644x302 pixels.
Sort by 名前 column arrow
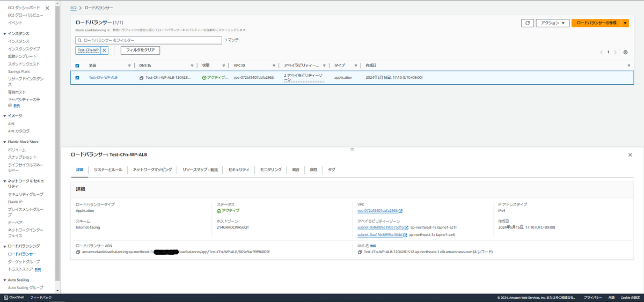pos(129,65)
